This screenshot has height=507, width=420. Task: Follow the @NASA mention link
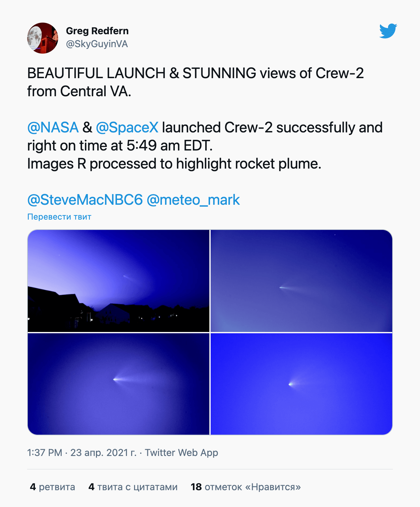point(53,128)
